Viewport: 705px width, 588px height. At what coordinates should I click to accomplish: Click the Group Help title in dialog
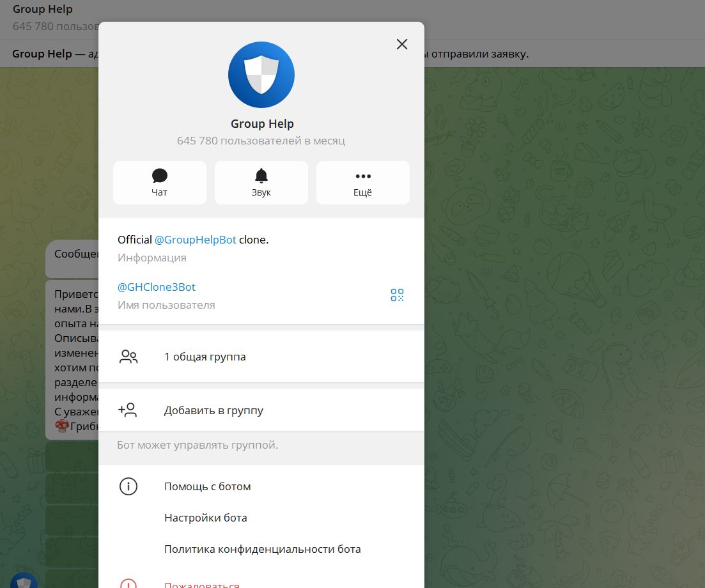(x=262, y=123)
